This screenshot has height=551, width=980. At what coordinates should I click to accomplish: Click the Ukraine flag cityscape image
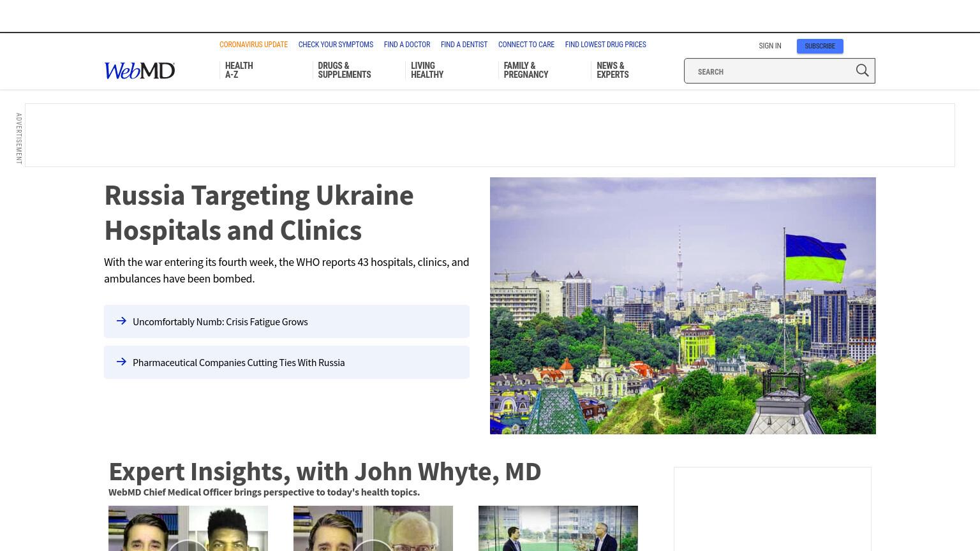683,305
